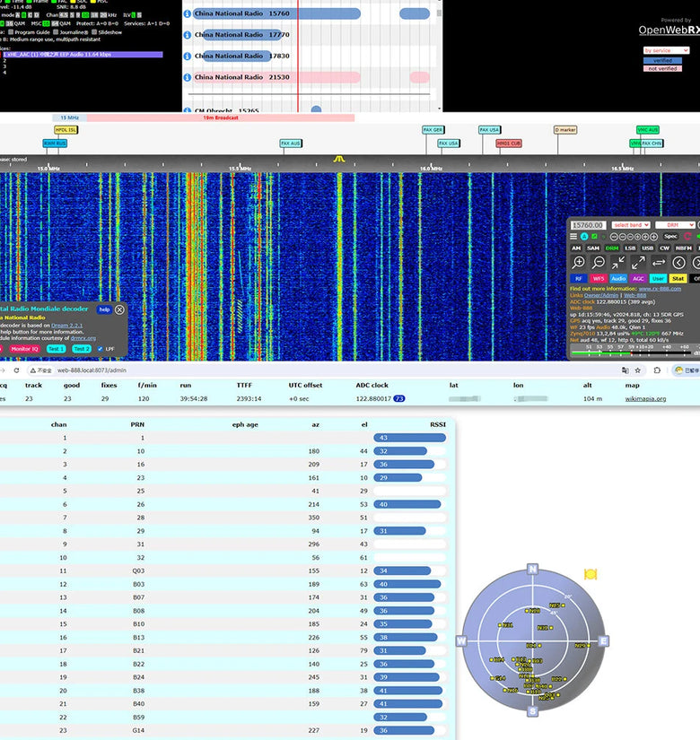
Task: Open the hamburger menu in control panel
Action: (573, 237)
